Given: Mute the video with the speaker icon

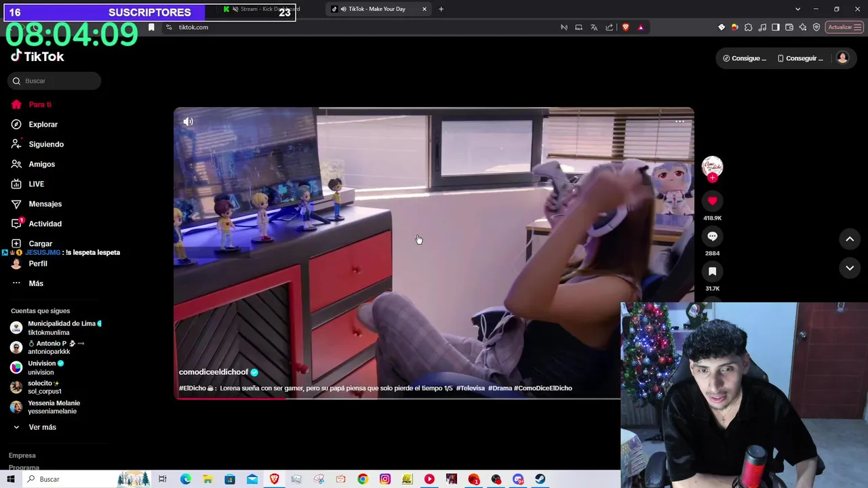Looking at the screenshot, I should coord(188,122).
